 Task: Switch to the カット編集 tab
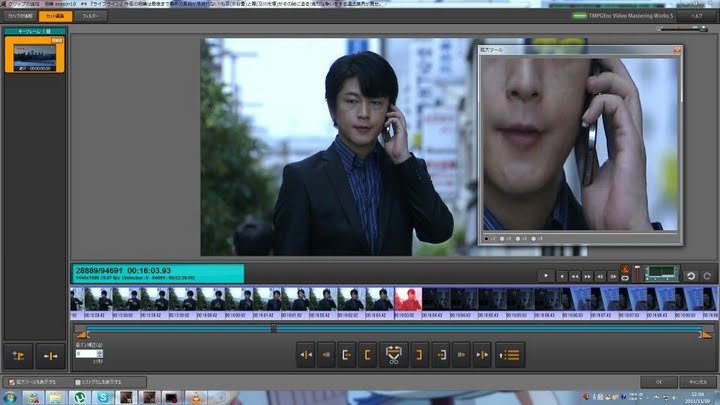55,16
